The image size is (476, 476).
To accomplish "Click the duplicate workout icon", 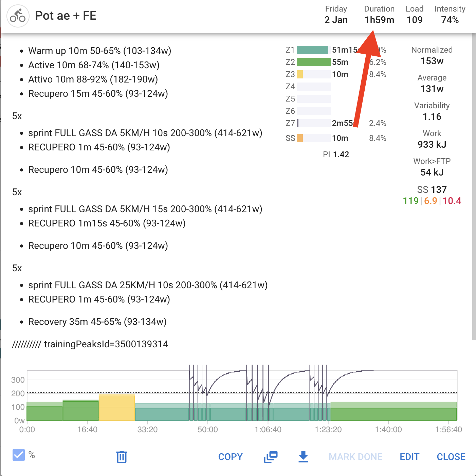I will [x=271, y=457].
